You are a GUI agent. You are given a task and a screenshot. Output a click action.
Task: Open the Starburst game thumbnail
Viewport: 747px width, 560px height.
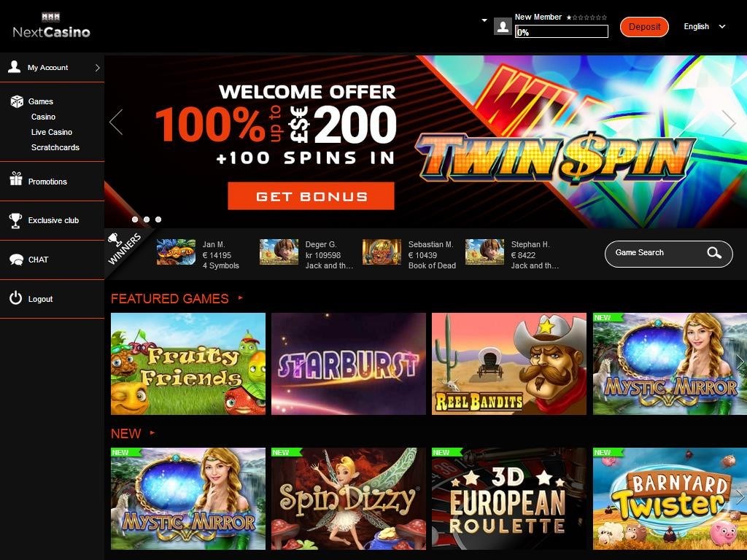[x=348, y=364]
